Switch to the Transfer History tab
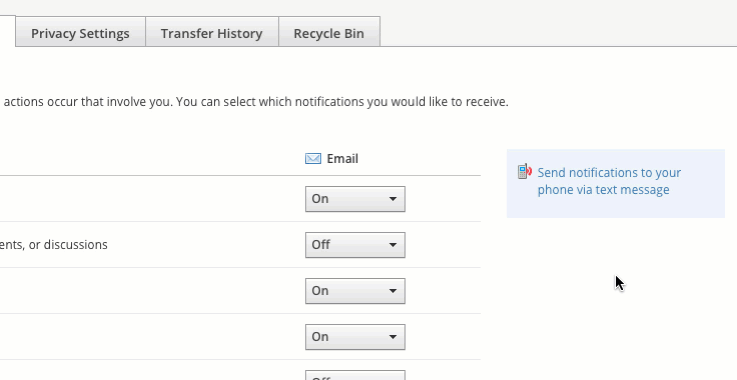This screenshot has height=380, width=737. (212, 33)
